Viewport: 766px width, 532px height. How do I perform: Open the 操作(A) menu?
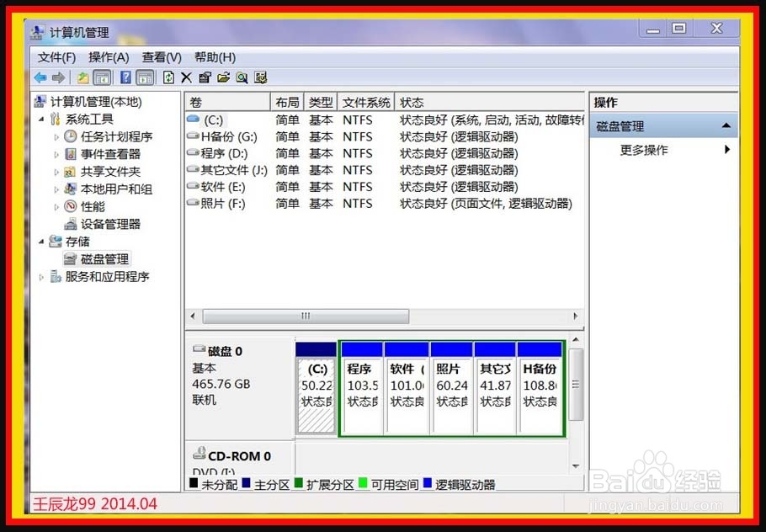(108, 57)
